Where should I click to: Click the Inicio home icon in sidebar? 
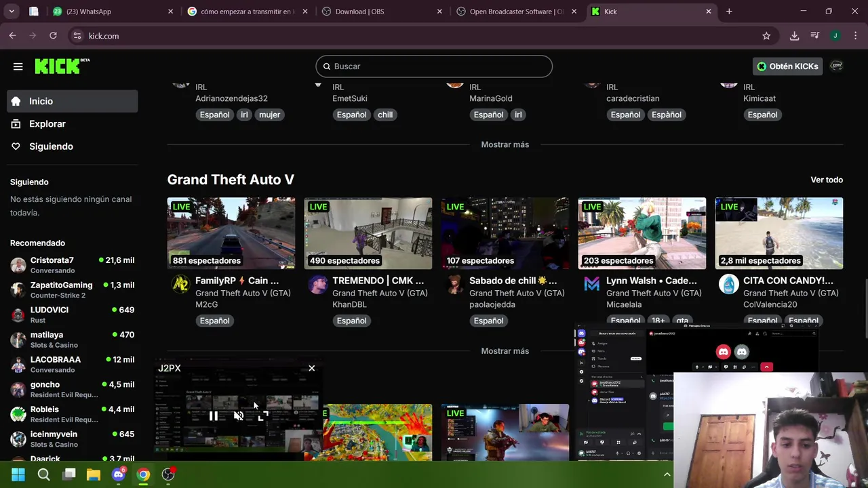point(16,101)
